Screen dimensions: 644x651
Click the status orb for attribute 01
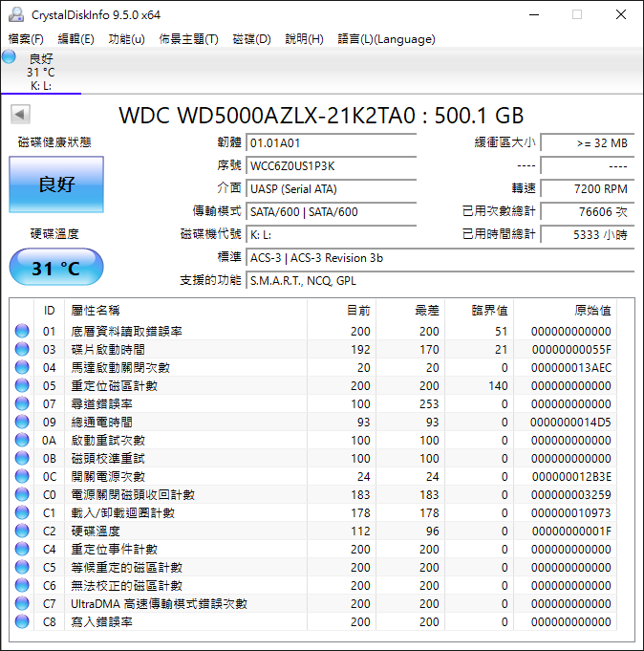22,331
